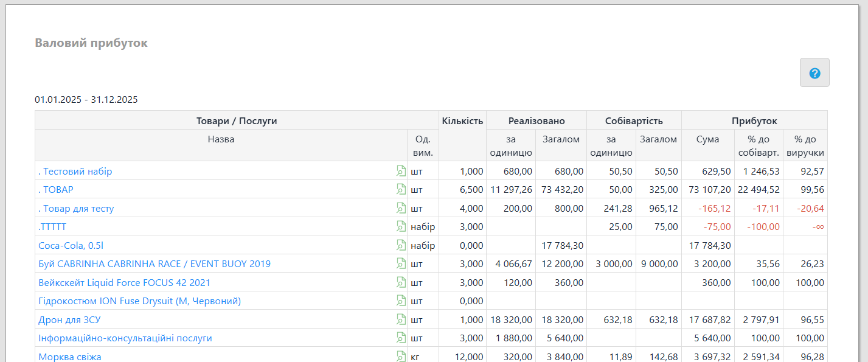
Task: Click the Назва column header
Action: (221, 139)
